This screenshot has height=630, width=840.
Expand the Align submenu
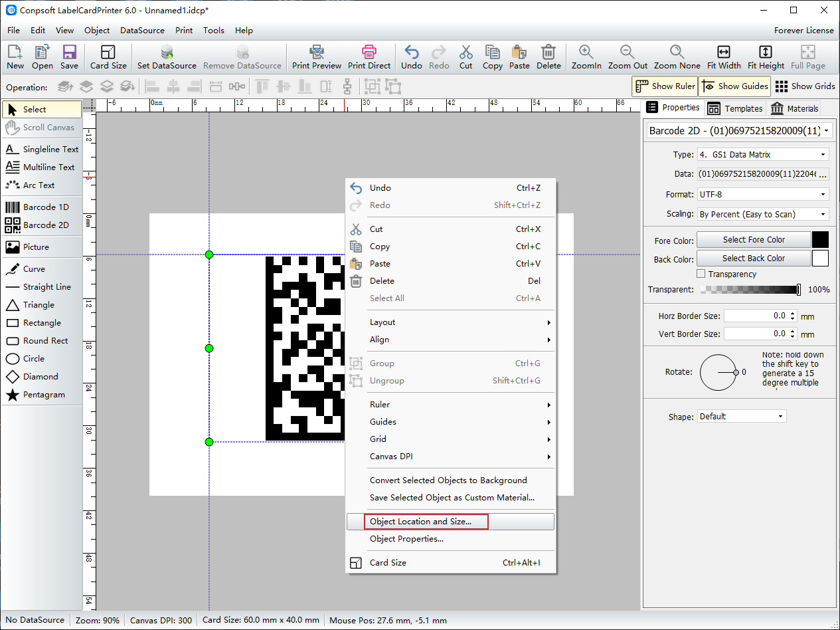tap(450, 340)
